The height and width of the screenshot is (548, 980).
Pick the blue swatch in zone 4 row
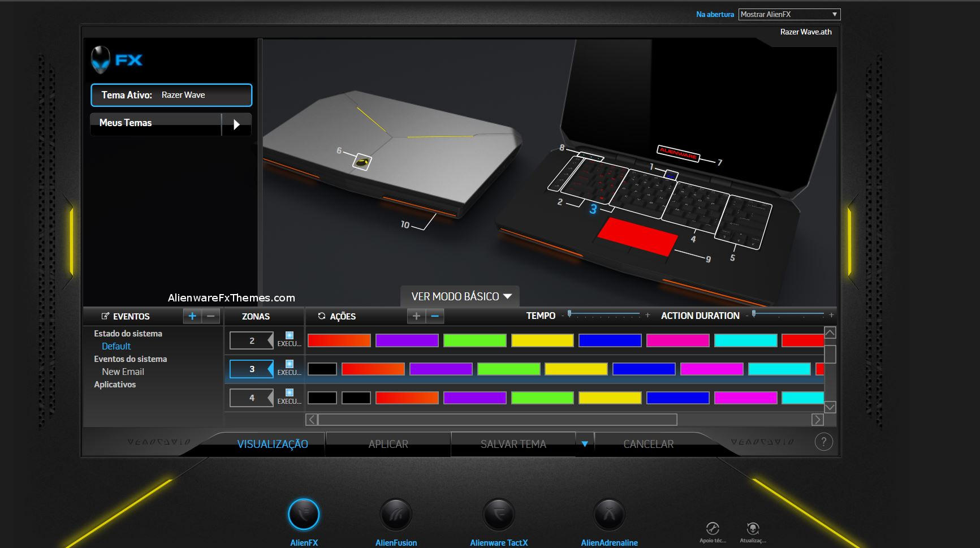pyautogui.click(x=678, y=398)
